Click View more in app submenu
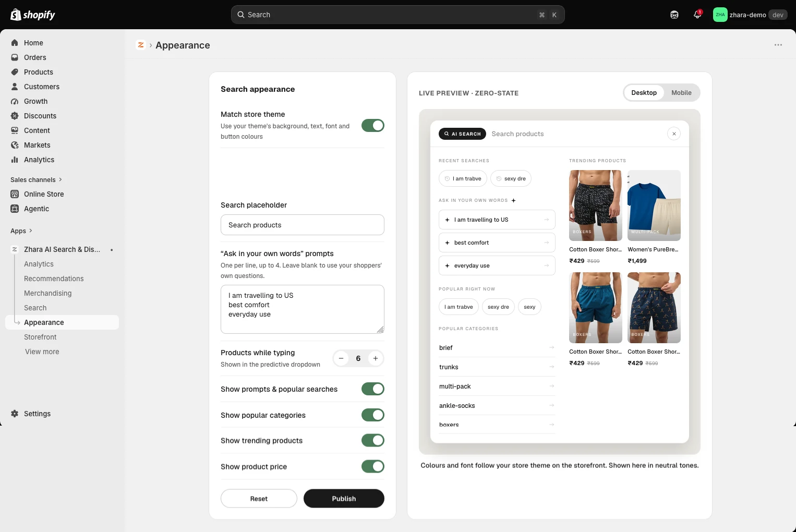This screenshot has width=796, height=532. [x=42, y=352]
